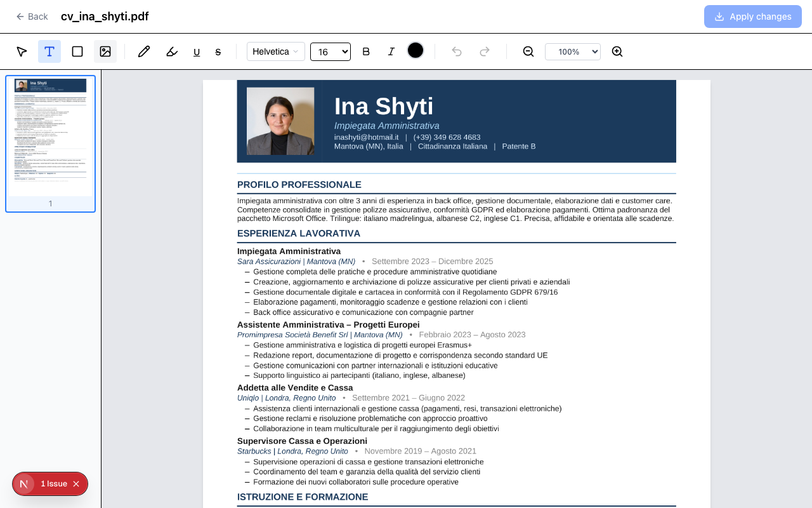The image size is (812, 508).
Task: Toggle bold formatting
Action: pos(366,51)
